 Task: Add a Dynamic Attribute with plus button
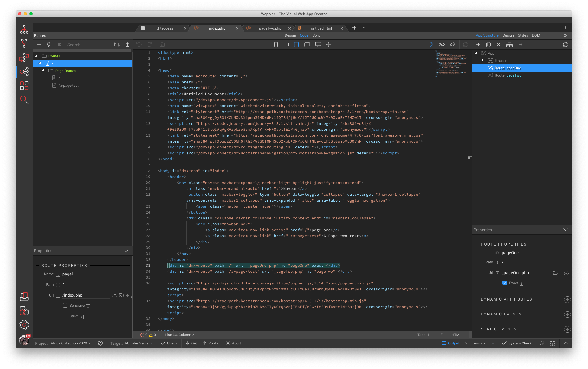(567, 299)
